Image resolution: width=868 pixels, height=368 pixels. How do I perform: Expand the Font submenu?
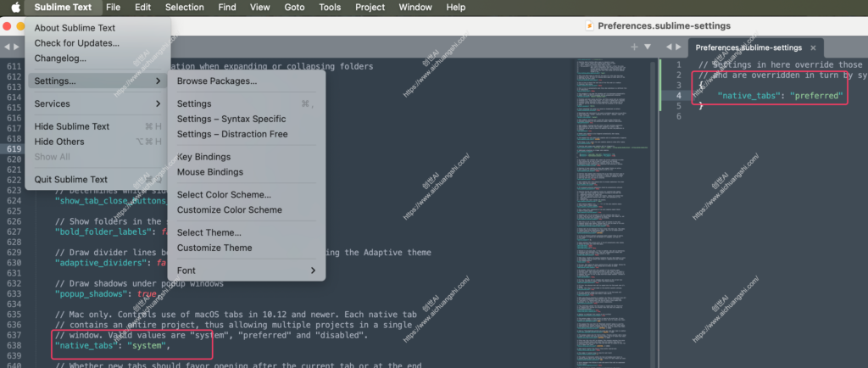tap(247, 270)
